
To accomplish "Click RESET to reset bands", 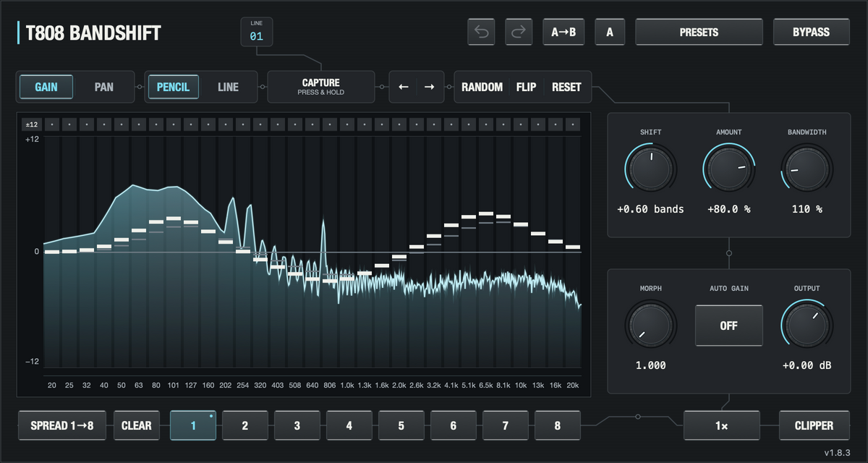I will click(566, 87).
